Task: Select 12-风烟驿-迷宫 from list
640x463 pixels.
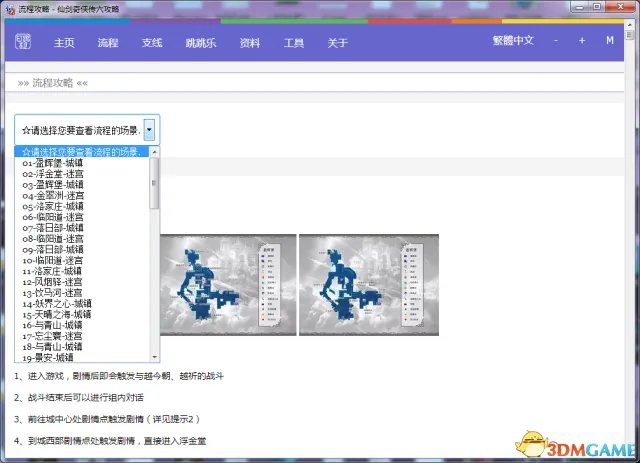Action: (82, 282)
